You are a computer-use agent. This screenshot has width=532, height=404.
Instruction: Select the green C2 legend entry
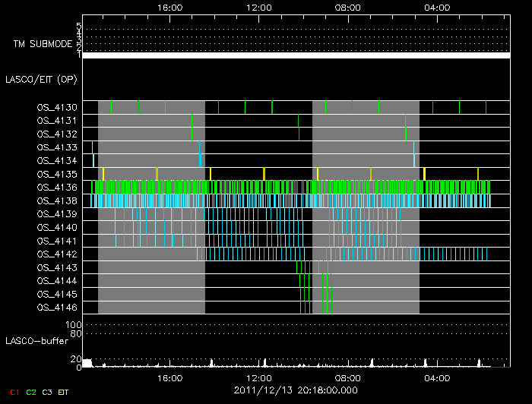pyautogui.click(x=31, y=391)
